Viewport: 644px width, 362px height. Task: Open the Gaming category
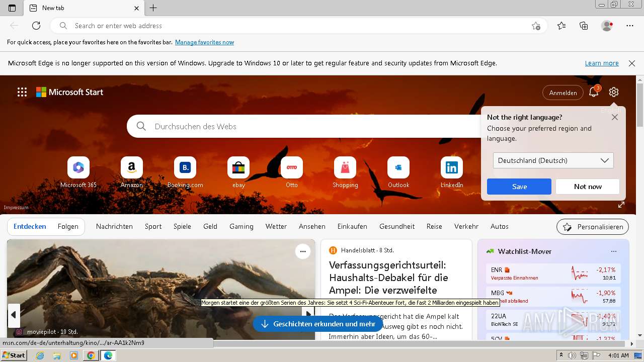[x=242, y=226]
